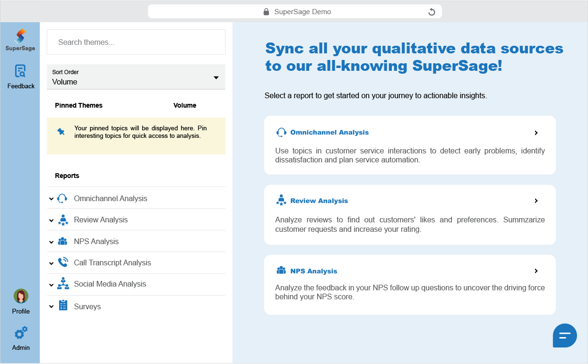Viewport: 588px width, 364px height.
Task: Click the pin icon in the pinned themes box
Action: (x=61, y=132)
